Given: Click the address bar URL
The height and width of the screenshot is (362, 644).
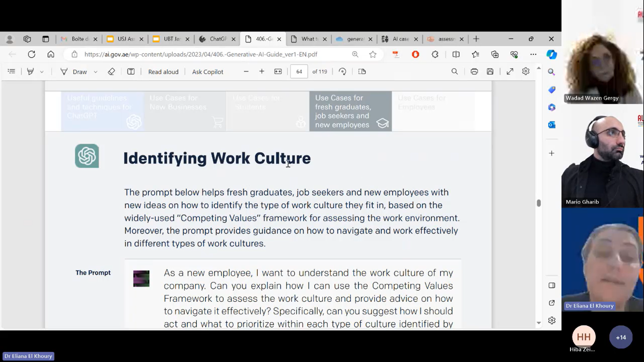Looking at the screenshot, I should point(201,54).
